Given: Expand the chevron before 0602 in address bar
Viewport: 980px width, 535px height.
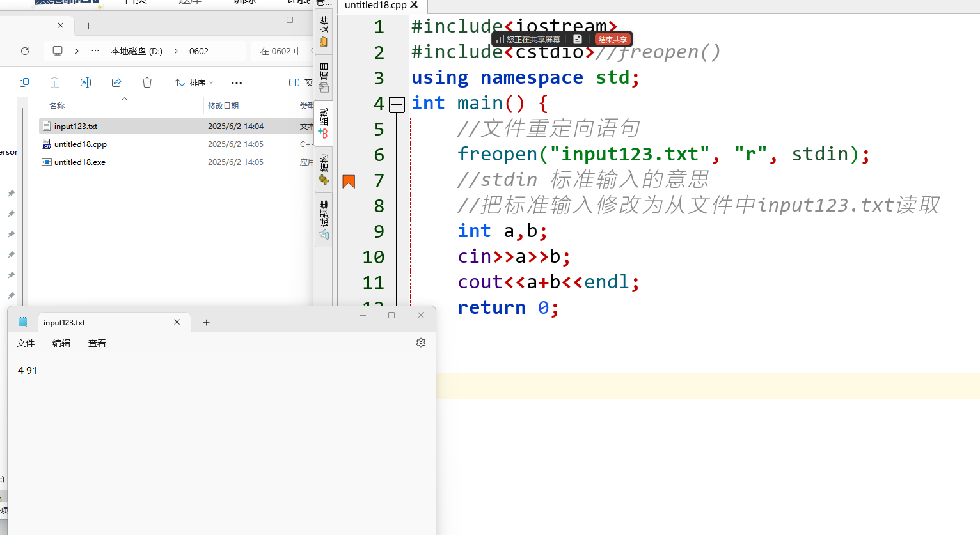Looking at the screenshot, I should click(176, 51).
